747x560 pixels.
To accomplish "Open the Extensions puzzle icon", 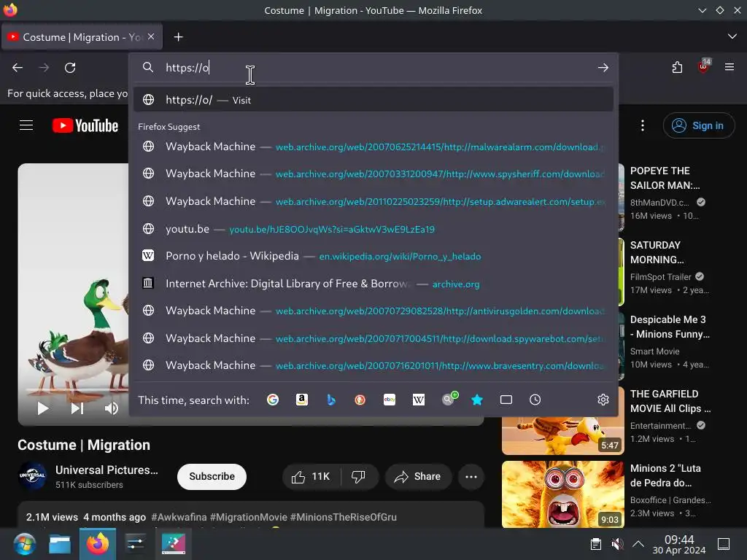I will coord(677,68).
